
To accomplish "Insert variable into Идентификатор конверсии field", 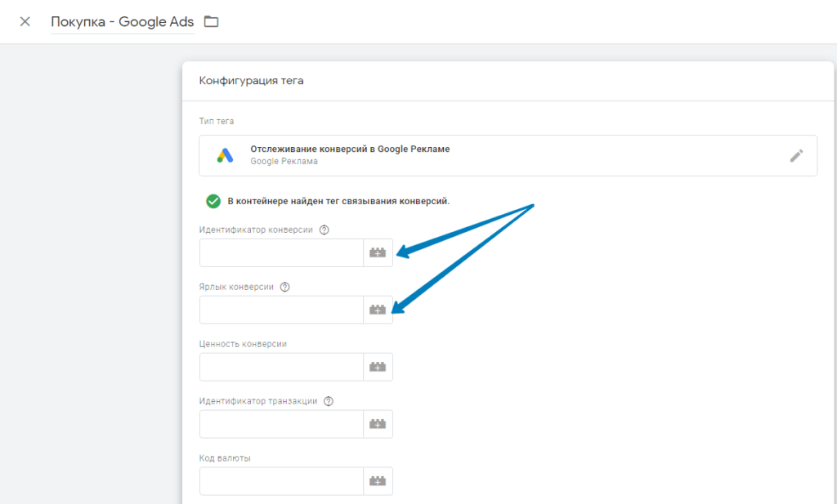I will point(378,252).
